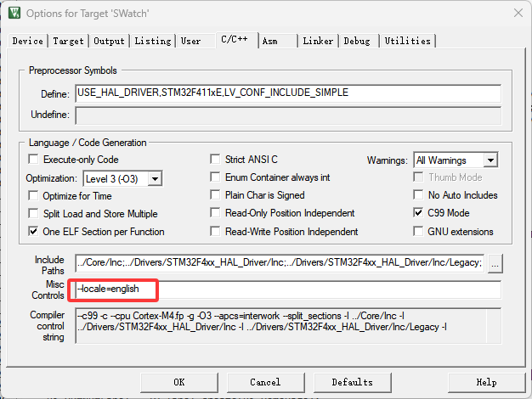Go to the Target tab

tap(68, 41)
